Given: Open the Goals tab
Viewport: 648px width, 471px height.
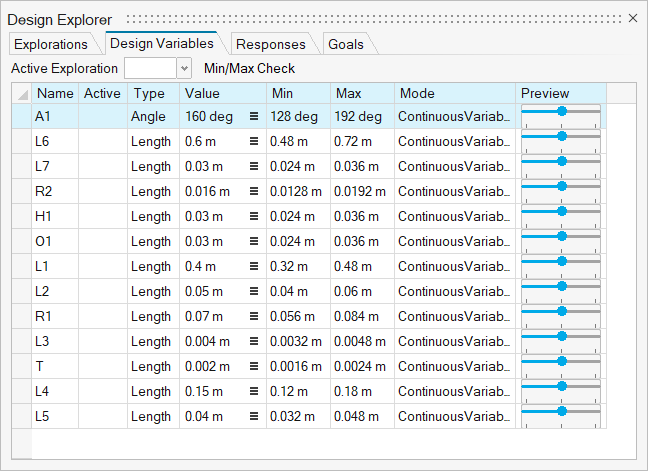Looking at the screenshot, I should tap(346, 44).
